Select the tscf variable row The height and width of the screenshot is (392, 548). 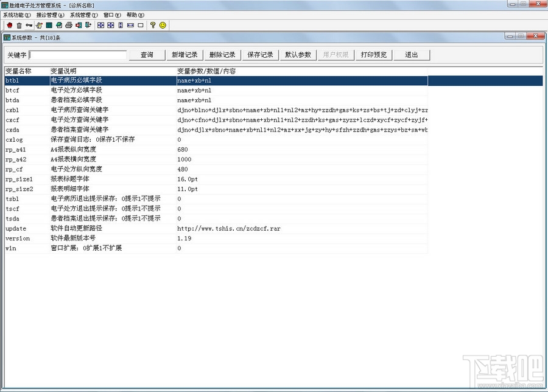216,209
